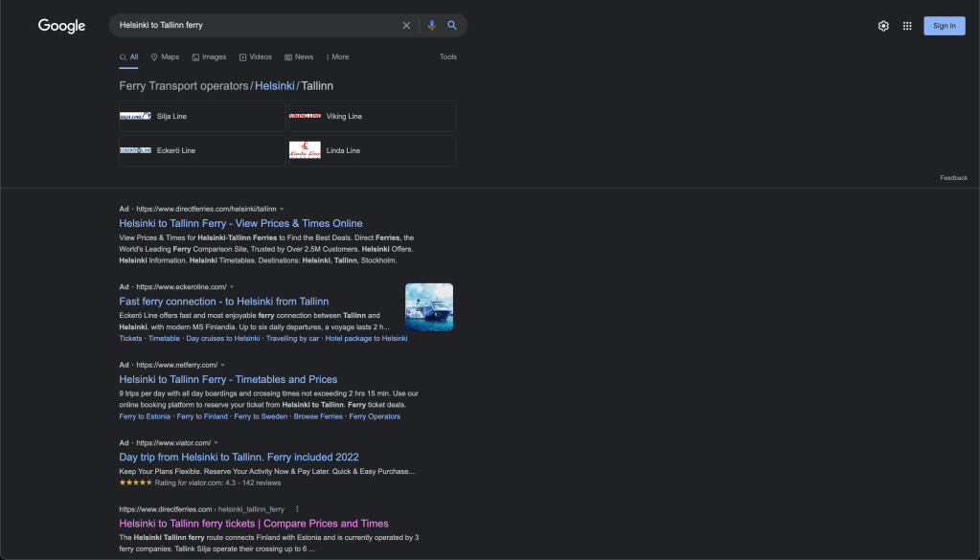980x560 pixels.
Task: Select the Silja Line operator logo
Action: [135, 116]
